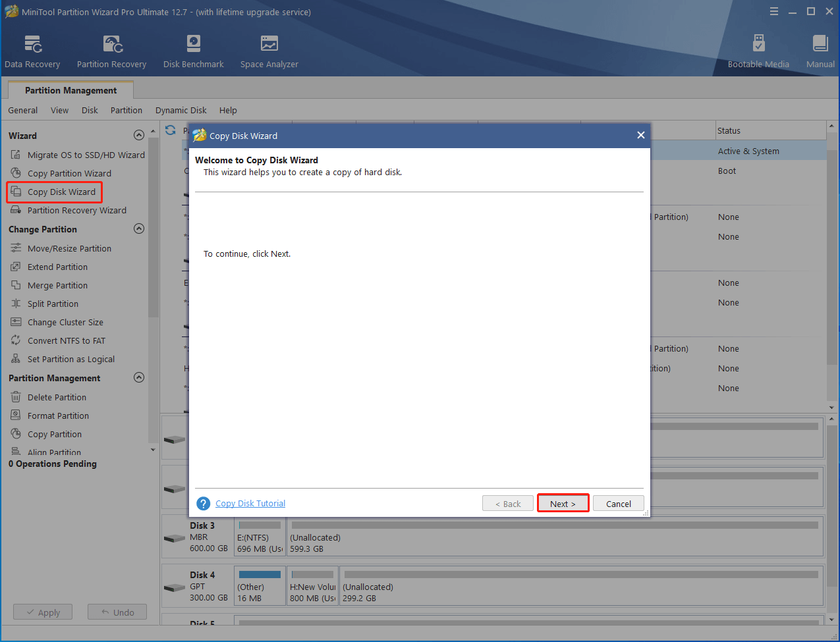This screenshot has width=840, height=642.
Task: Open the Disk menu
Action: click(90, 110)
